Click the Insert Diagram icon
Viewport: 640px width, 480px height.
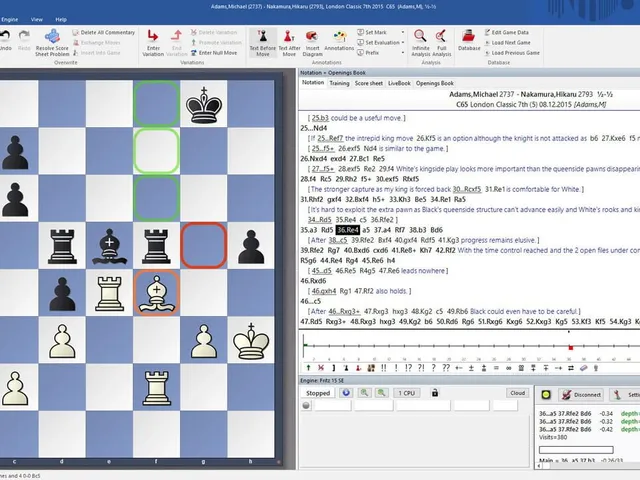tap(312, 36)
